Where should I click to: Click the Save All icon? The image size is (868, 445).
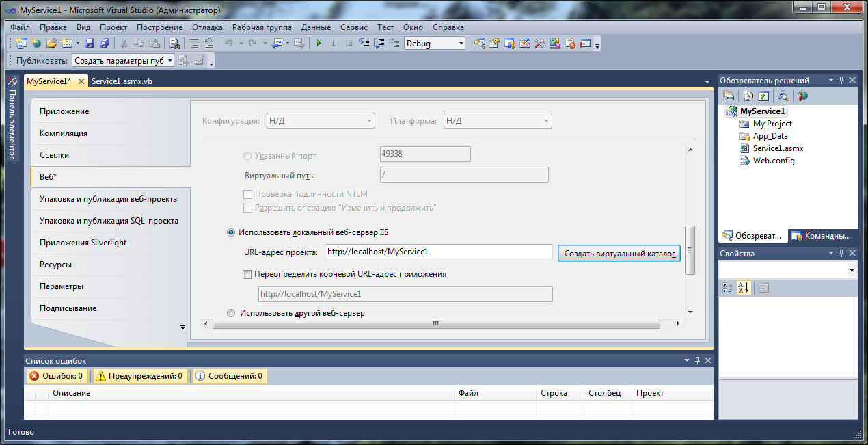(x=105, y=43)
